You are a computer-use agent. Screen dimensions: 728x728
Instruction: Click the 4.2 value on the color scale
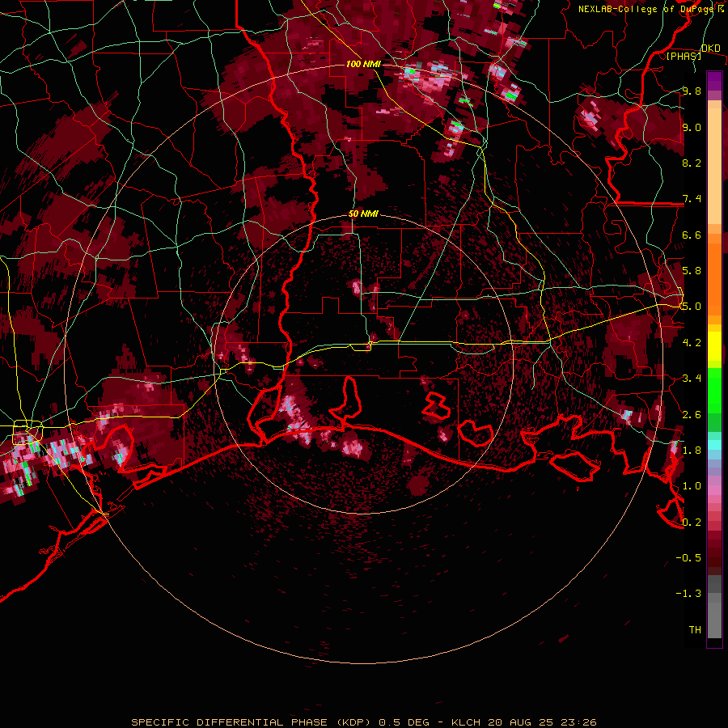[x=692, y=343]
